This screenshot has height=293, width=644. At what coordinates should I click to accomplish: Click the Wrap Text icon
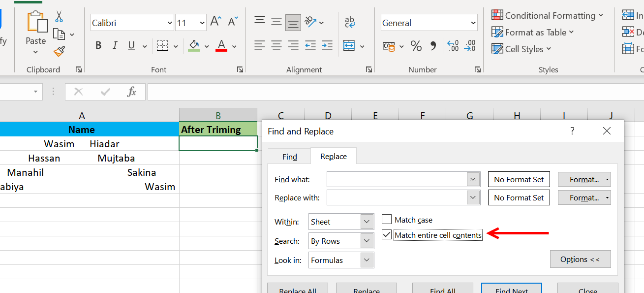click(x=349, y=21)
